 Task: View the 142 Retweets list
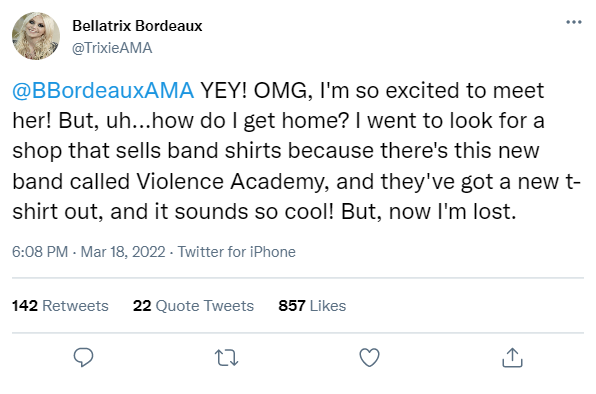coord(60,306)
